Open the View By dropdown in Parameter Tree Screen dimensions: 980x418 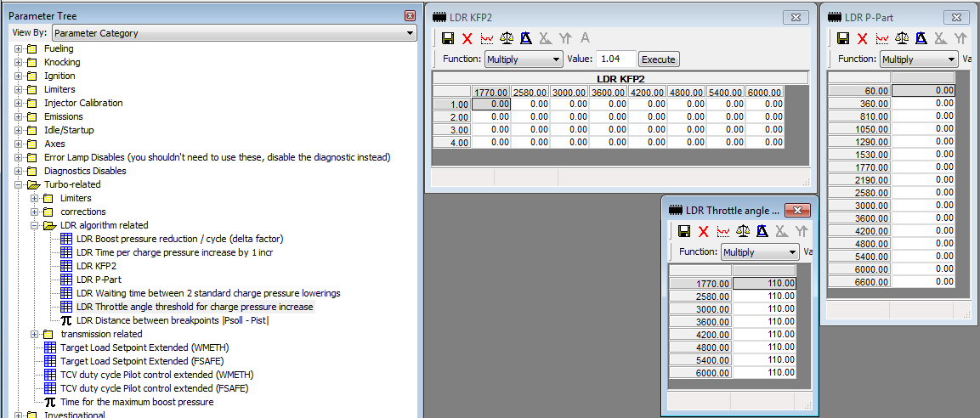tap(410, 33)
